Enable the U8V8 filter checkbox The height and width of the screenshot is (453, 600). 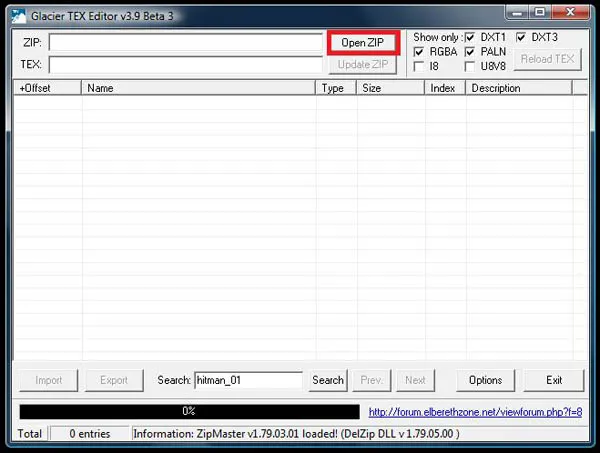pos(470,66)
